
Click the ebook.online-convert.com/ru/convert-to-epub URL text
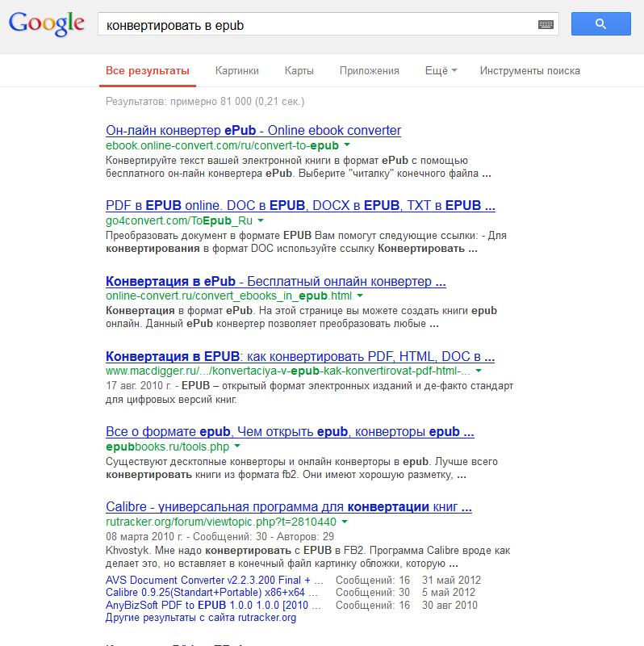[223, 145]
